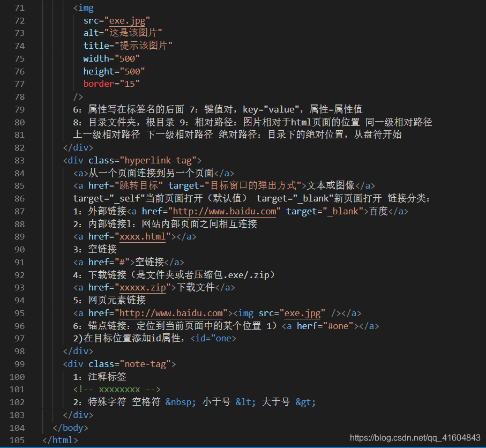Click the closing </html> tag
This screenshot has width=486, height=448.
click(x=60, y=440)
